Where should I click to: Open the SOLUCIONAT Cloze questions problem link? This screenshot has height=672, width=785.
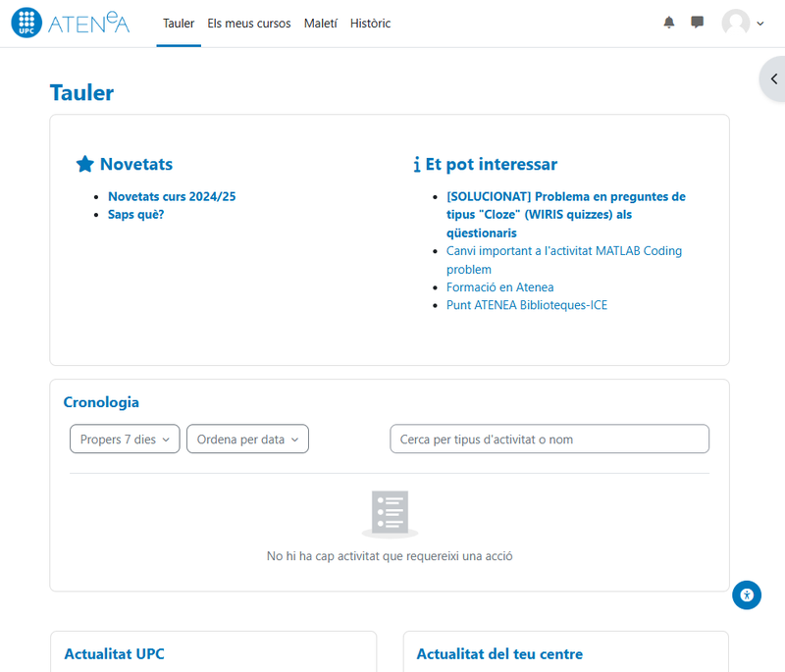tap(565, 197)
